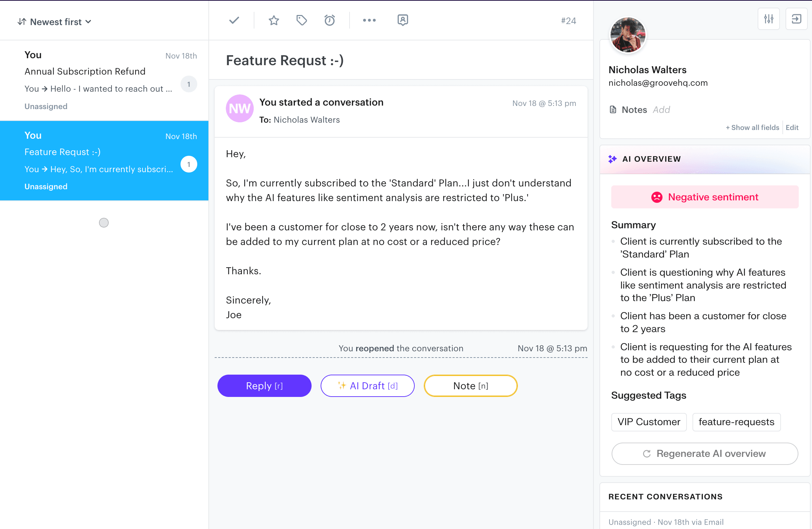Expand Show all fields in the contact panel
The height and width of the screenshot is (529, 812).
pos(752,128)
